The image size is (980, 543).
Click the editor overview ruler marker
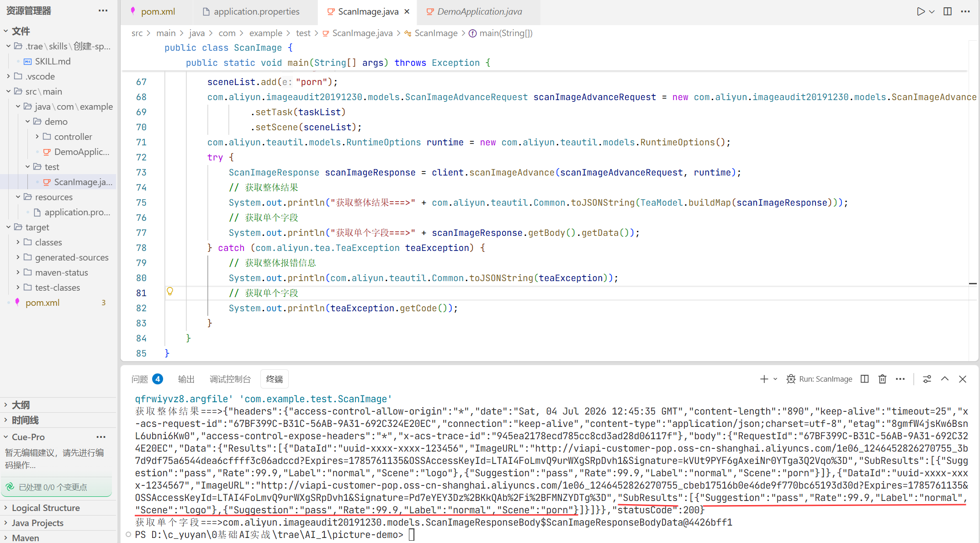(x=973, y=284)
